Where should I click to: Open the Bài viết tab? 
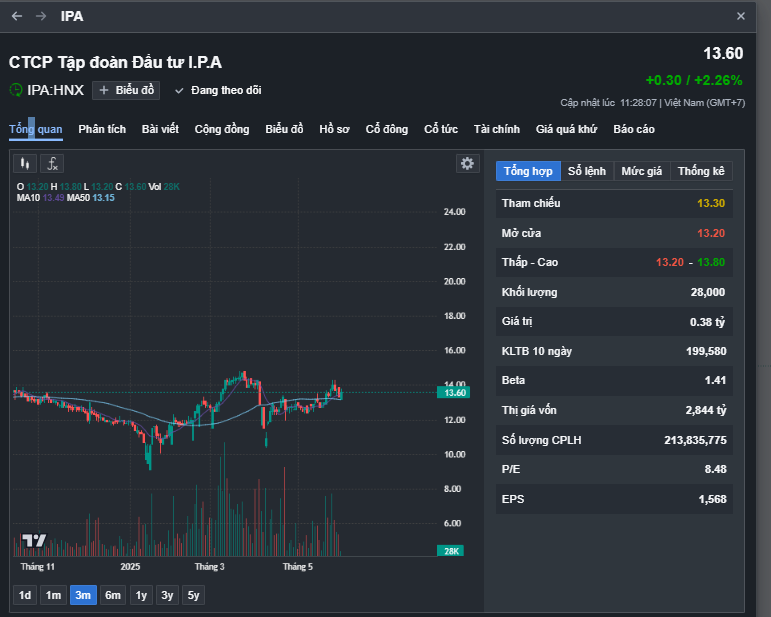click(160, 129)
